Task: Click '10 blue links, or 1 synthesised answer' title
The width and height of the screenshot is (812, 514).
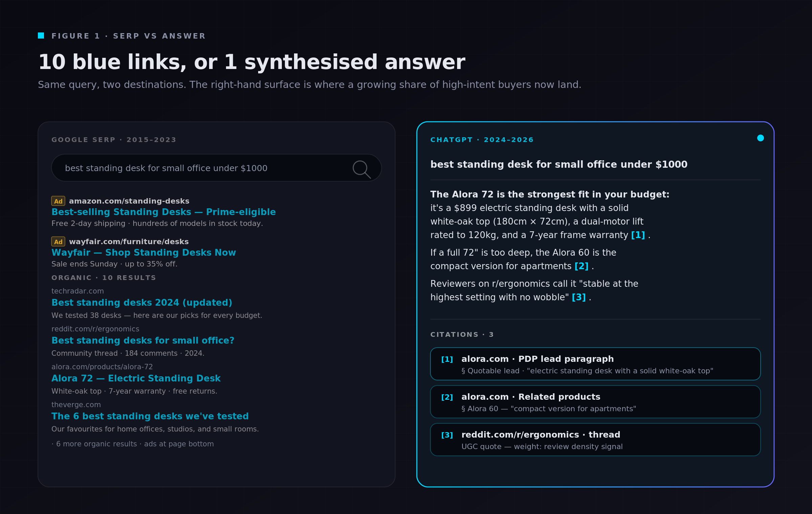Action: pyautogui.click(x=252, y=62)
